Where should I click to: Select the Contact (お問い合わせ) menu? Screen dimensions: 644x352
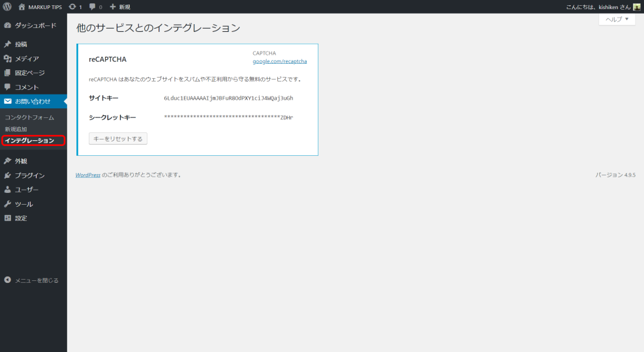click(x=32, y=101)
